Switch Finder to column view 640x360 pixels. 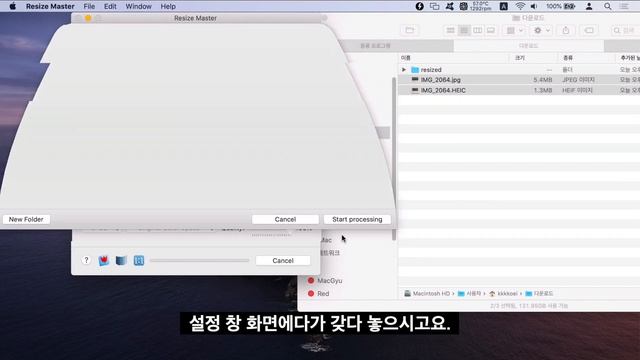pos(478,30)
